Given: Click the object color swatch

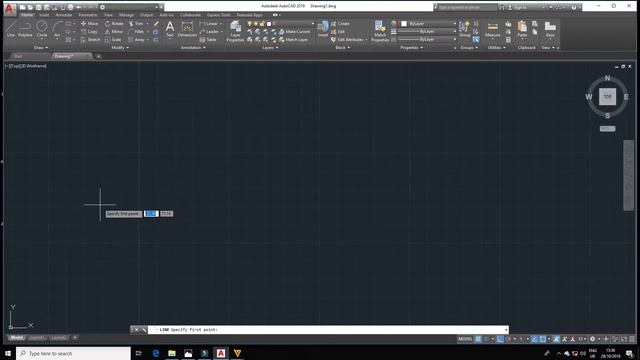Looking at the screenshot, I should [404, 24].
